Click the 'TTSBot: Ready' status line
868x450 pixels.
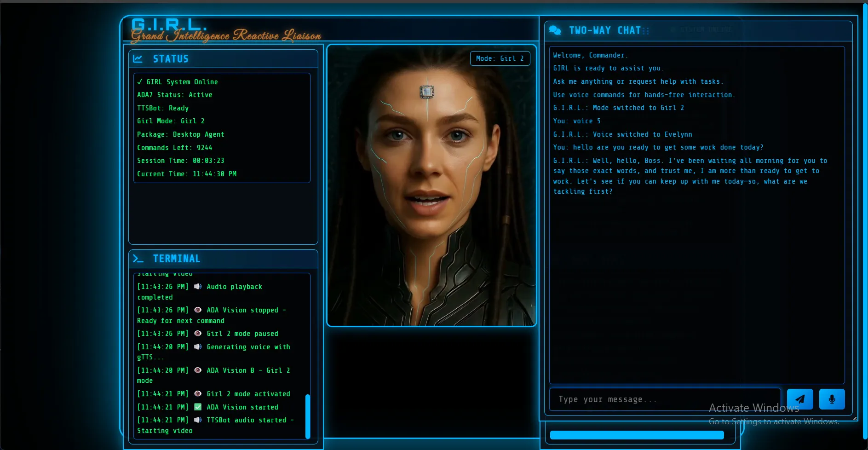[x=163, y=108]
